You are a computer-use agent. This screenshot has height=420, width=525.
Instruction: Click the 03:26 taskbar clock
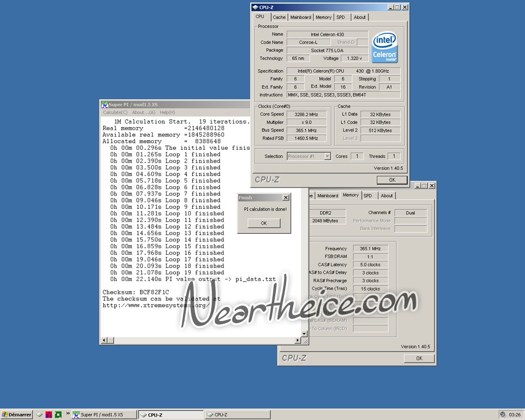coord(515,415)
